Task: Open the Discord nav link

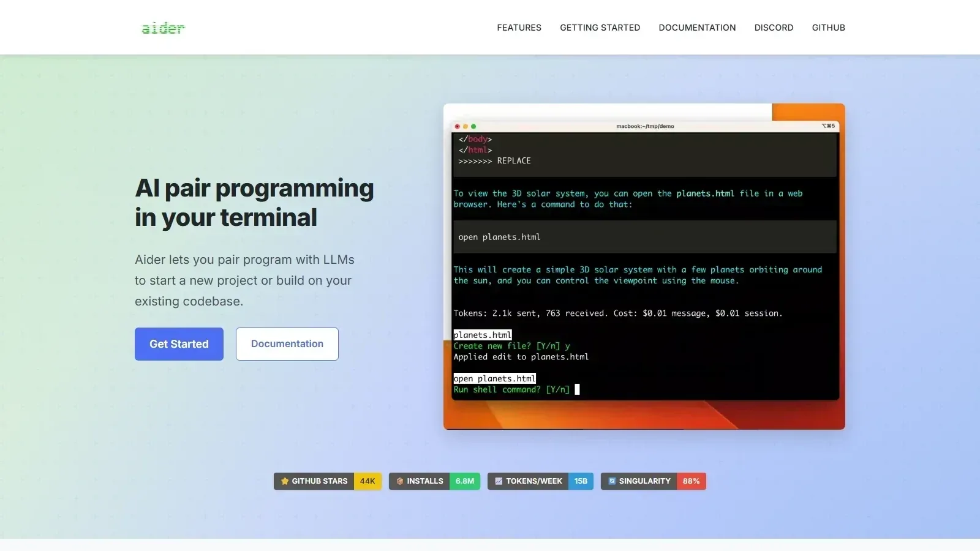Action: [x=774, y=28]
